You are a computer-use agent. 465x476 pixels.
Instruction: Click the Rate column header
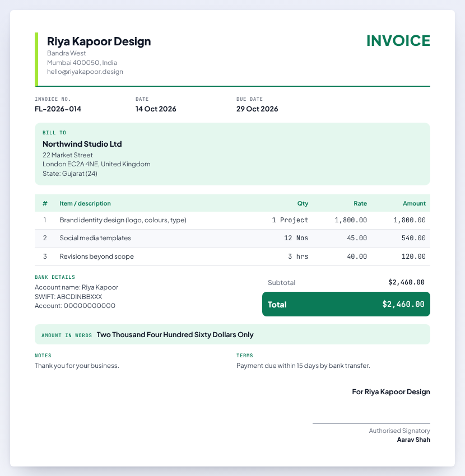pyautogui.click(x=360, y=203)
